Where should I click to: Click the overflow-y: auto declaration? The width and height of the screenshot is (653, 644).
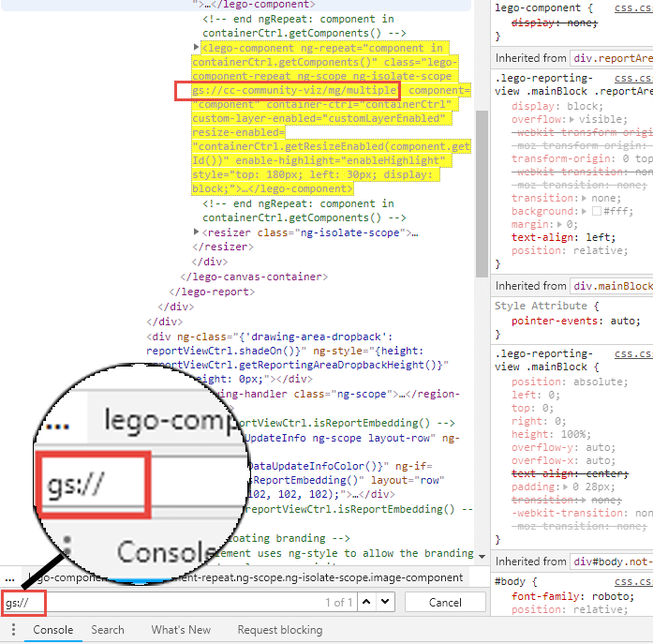tap(563, 448)
